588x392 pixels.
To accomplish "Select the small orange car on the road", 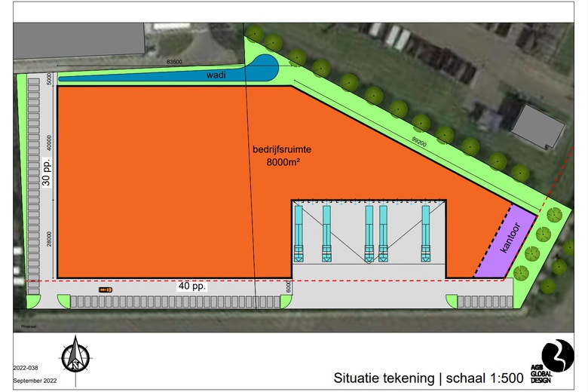I will 106,289.
